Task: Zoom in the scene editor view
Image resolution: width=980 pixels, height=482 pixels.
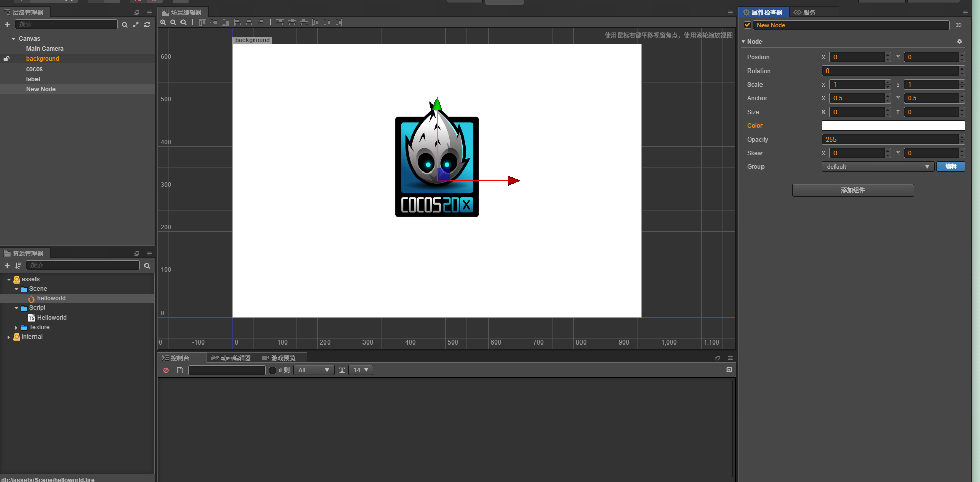Action: (163, 22)
